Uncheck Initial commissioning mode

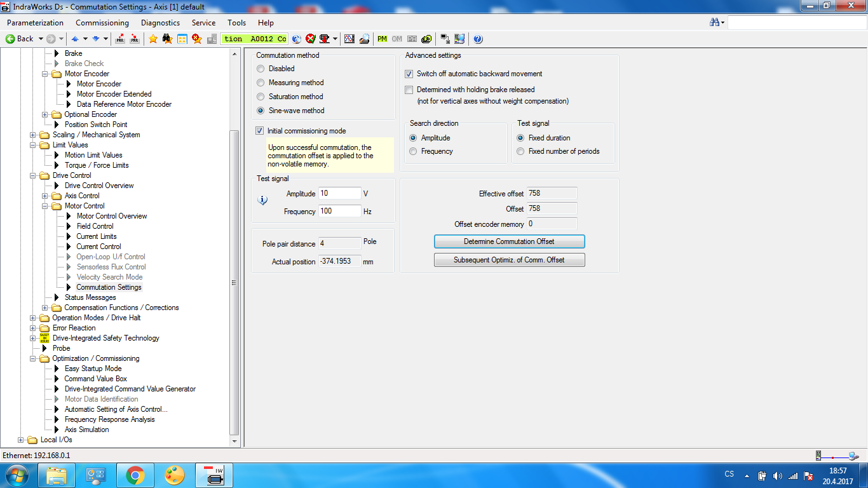tap(259, 131)
